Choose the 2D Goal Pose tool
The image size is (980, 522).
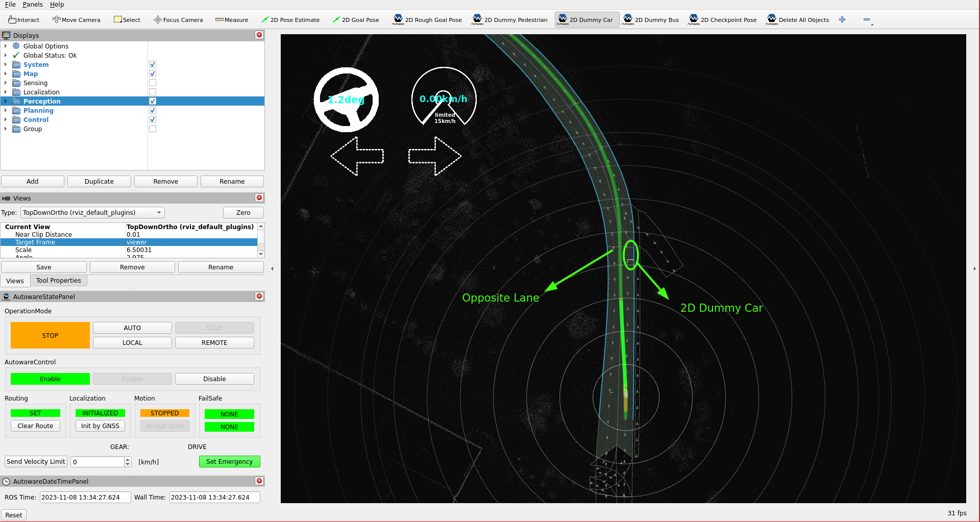pos(355,20)
